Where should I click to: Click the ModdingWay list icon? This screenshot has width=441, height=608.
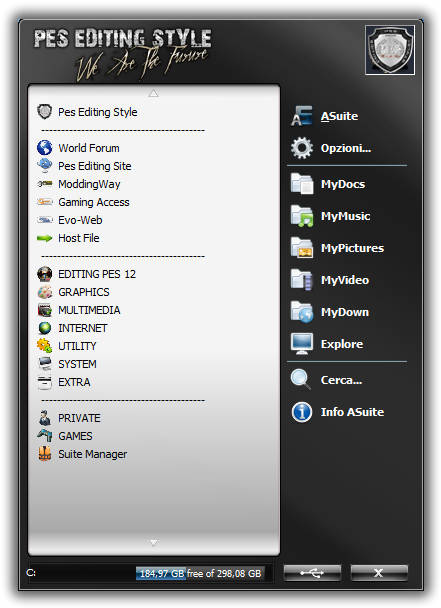point(45,184)
